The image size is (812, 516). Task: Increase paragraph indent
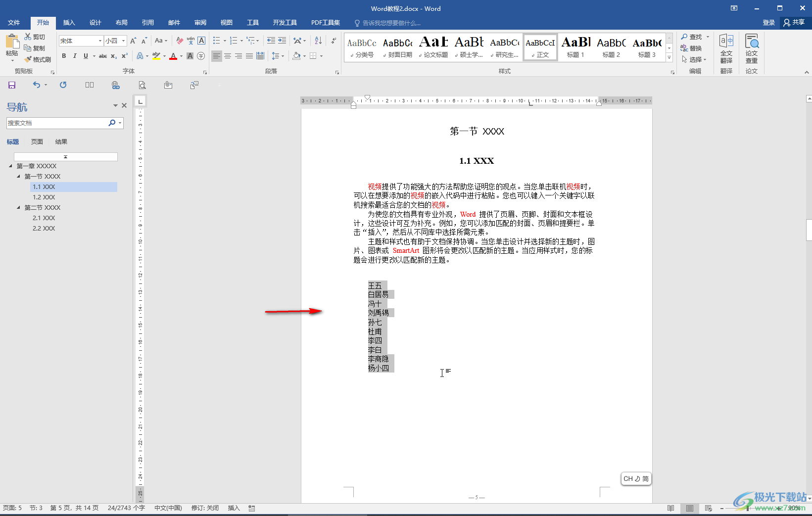coord(282,41)
